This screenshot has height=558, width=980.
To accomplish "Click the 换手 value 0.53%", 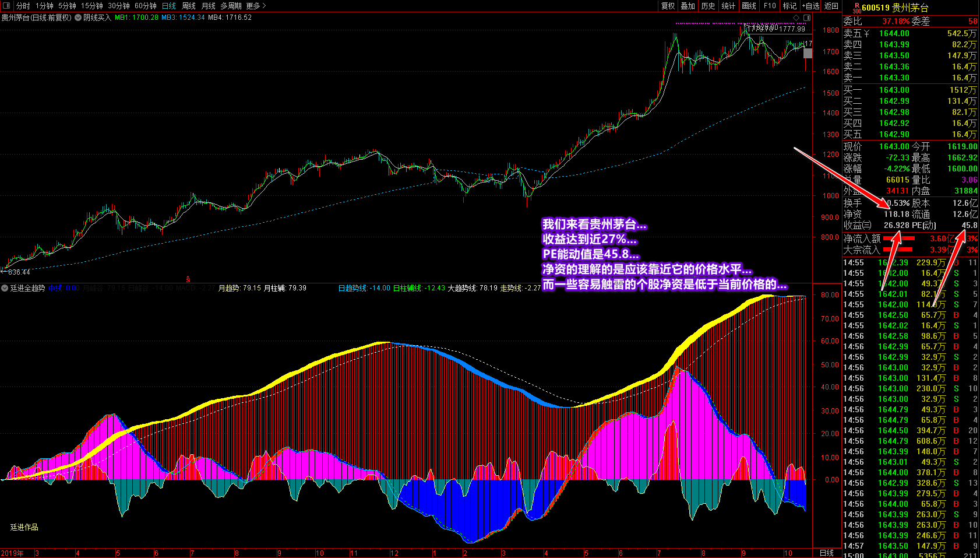I will [898, 203].
